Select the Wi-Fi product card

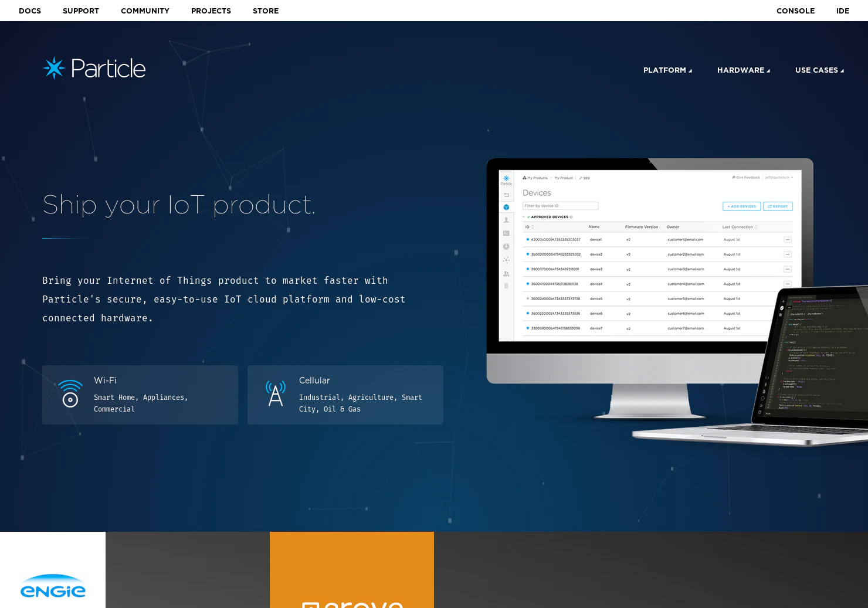(x=140, y=395)
